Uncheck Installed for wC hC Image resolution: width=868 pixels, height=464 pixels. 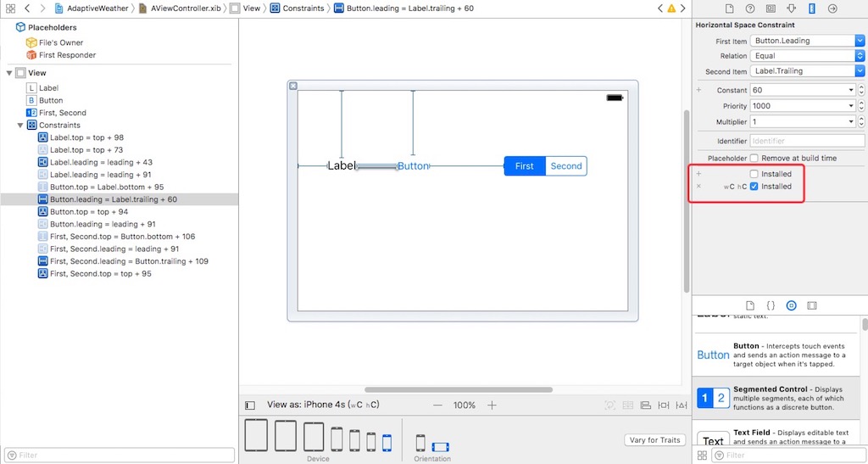[754, 187]
